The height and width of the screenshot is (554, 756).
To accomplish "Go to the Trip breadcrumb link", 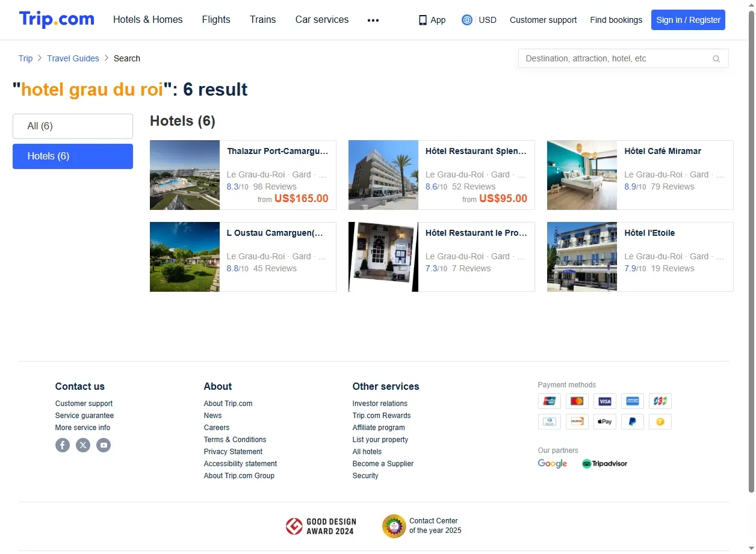I will (x=25, y=58).
